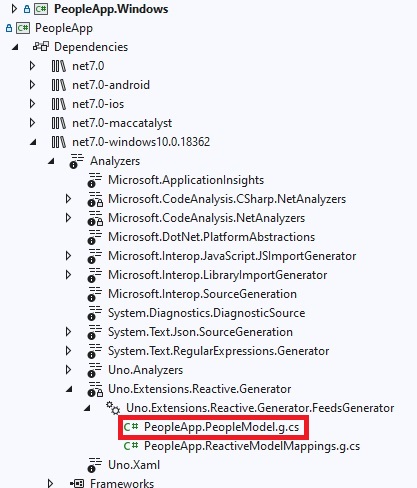Select the Frameworks label
The height and width of the screenshot is (488, 417).
pyautogui.click(x=122, y=483)
